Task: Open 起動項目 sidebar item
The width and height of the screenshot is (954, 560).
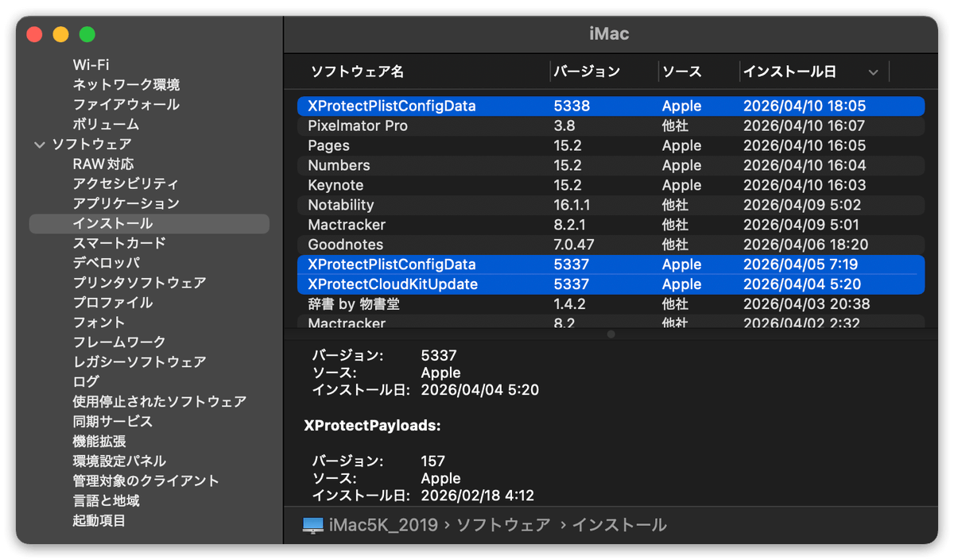Action: (x=99, y=521)
